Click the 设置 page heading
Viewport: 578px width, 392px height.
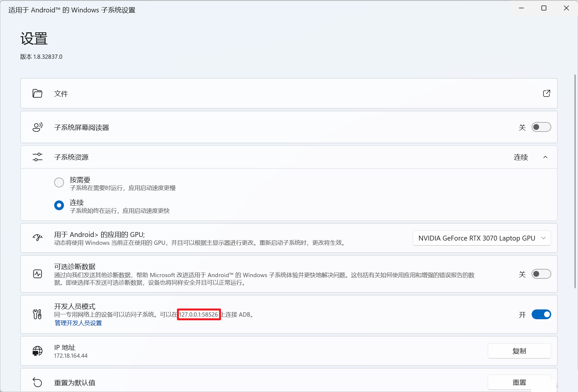(34, 39)
